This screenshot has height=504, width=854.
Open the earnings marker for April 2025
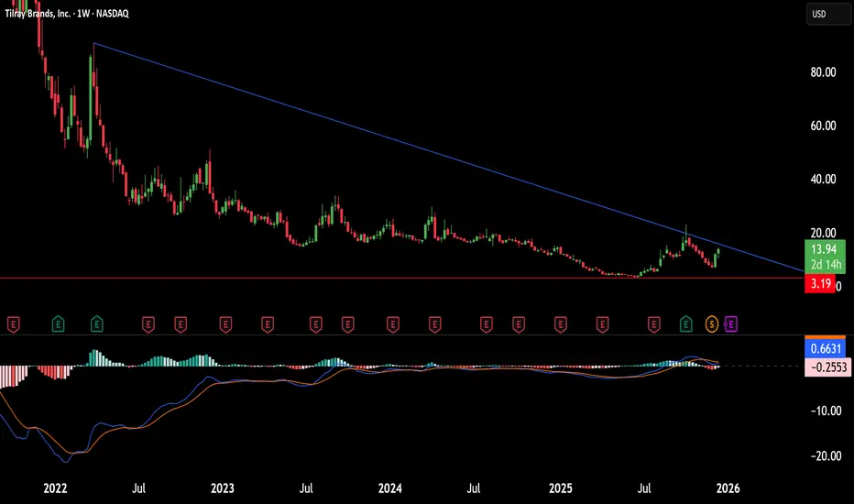point(602,324)
